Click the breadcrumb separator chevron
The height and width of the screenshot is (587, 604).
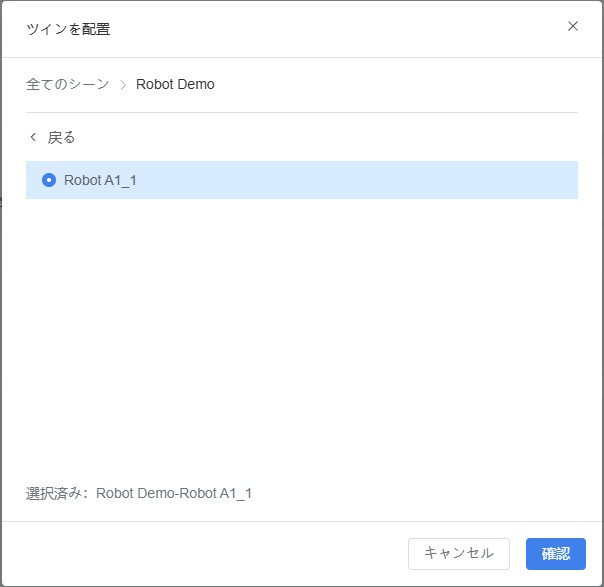pyautogui.click(x=123, y=85)
